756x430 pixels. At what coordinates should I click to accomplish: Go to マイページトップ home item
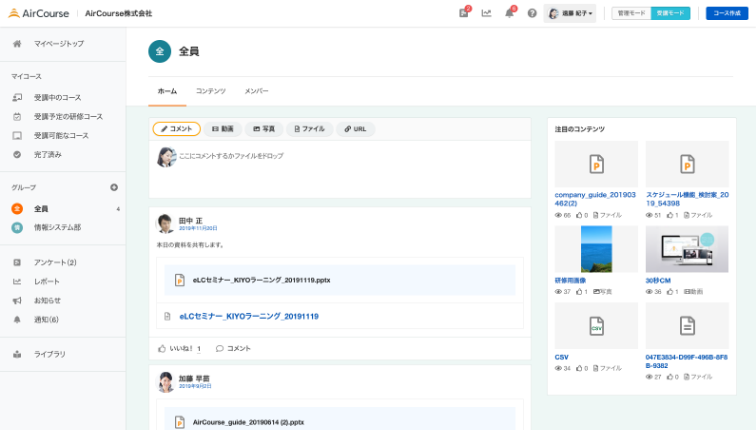point(58,44)
